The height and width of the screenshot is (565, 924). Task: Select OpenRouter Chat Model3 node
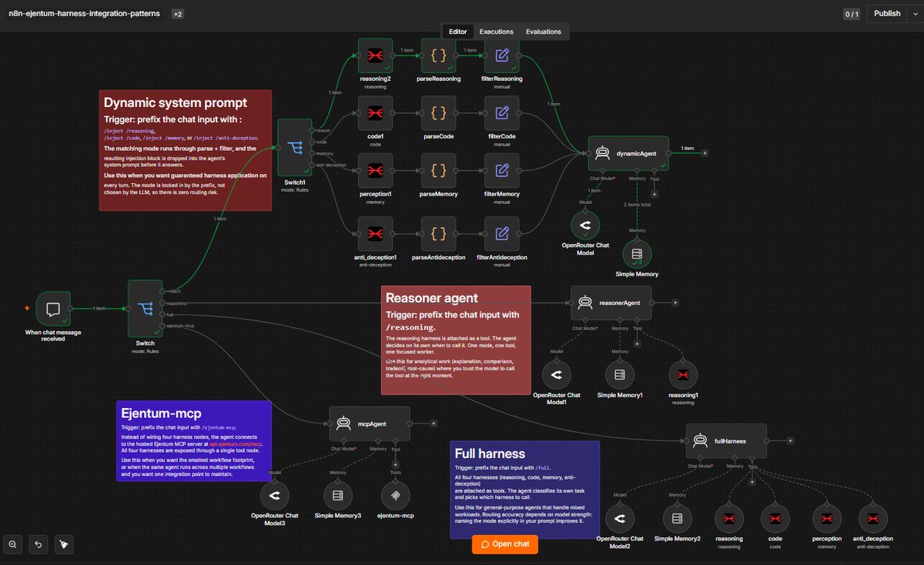tap(275, 496)
